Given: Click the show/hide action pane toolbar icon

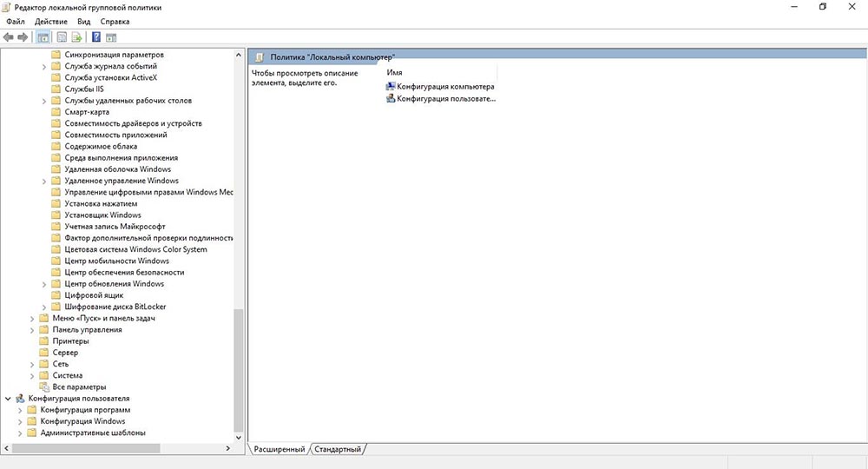Looking at the screenshot, I should 111,37.
